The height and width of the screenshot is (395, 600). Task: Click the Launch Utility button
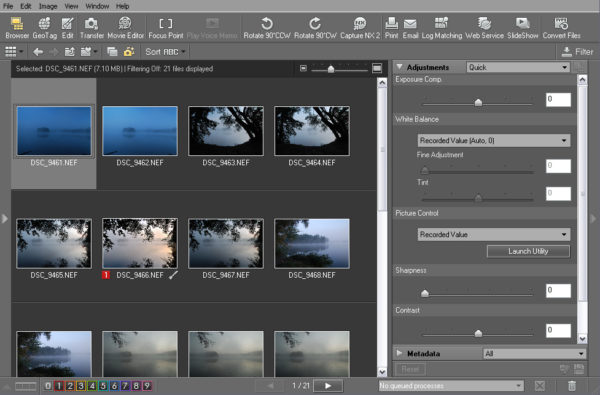[528, 251]
